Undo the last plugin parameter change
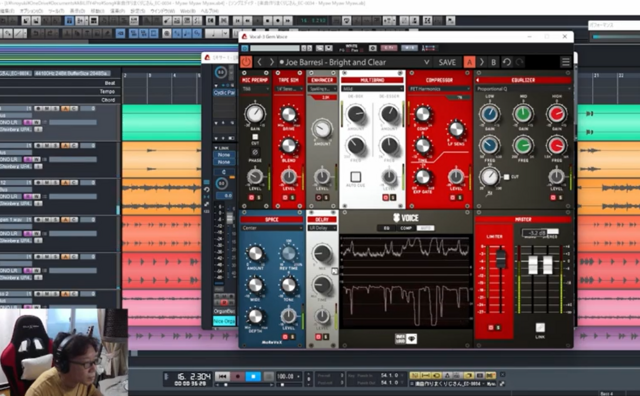This screenshot has height=396, width=640. (507, 62)
